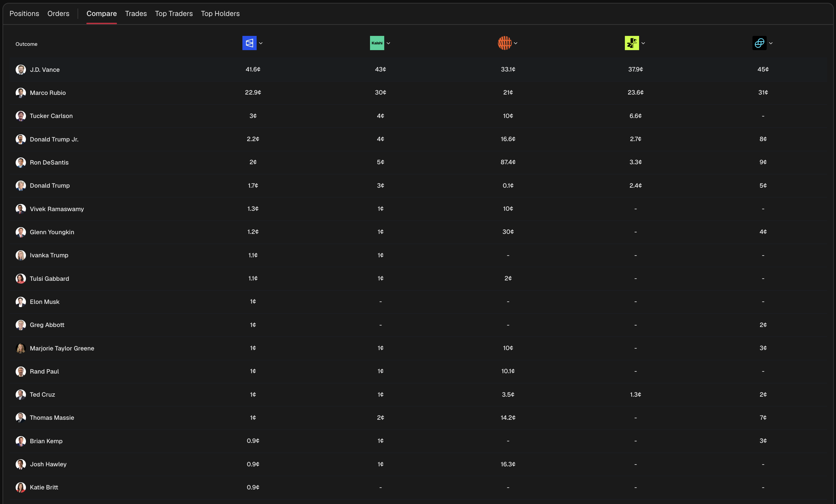Open the Positions tab
This screenshot has width=836, height=504.
point(24,14)
